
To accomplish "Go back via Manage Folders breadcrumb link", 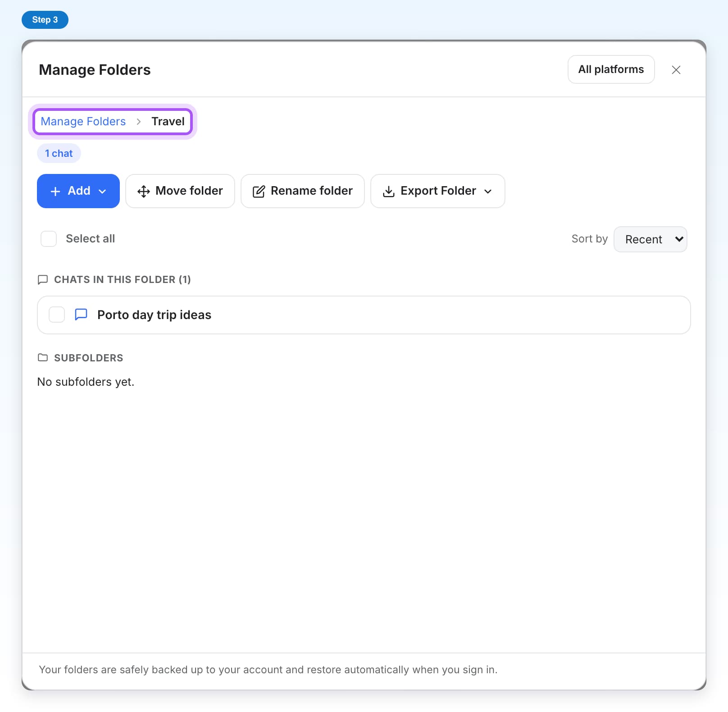I will (83, 122).
